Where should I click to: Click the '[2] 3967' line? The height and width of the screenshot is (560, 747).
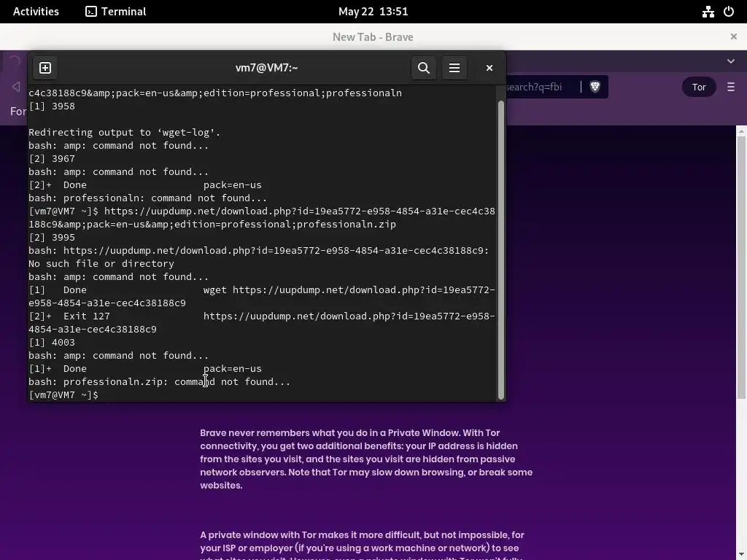tap(52, 158)
